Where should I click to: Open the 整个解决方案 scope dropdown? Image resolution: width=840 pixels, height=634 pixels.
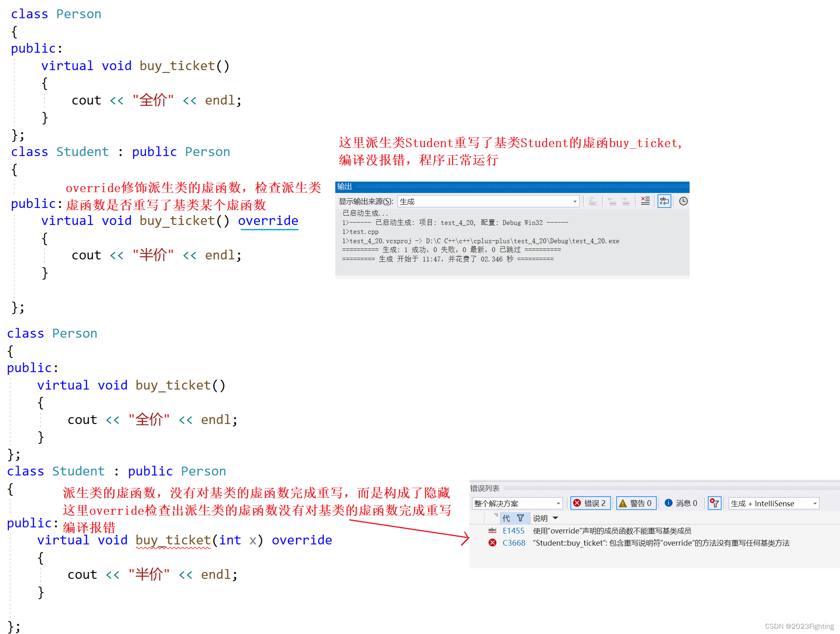pos(517,503)
